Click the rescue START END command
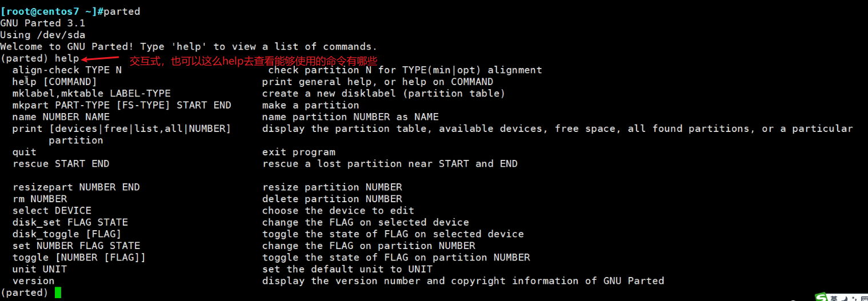The width and height of the screenshot is (868, 301). (x=61, y=164)
